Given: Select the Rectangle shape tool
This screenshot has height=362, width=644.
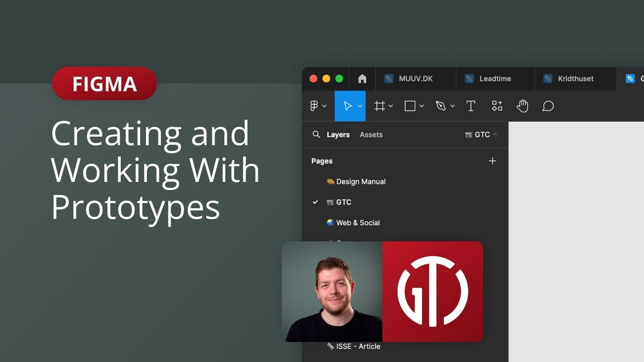Looking at the screenshot, I should (x=410, y=106).
